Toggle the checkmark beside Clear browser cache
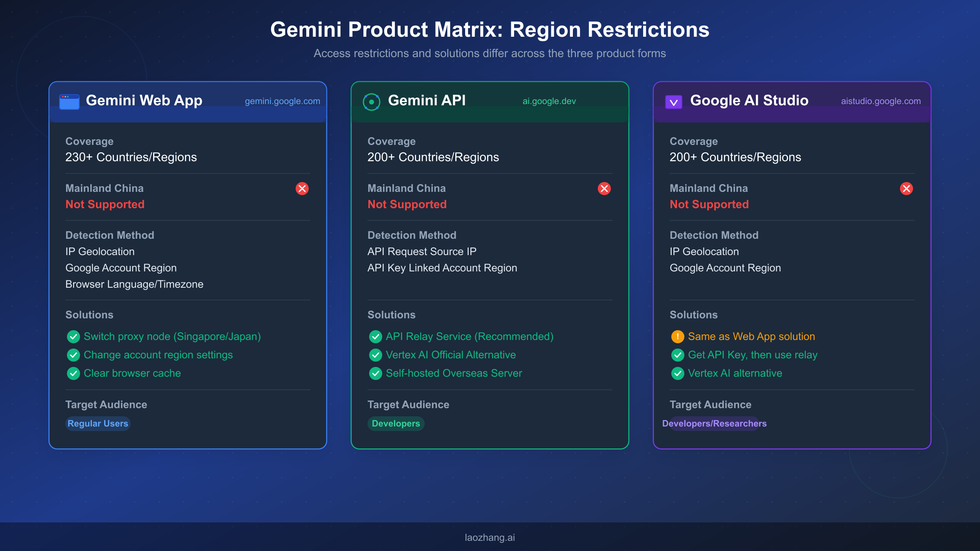980x551 pixels. pos(73,373)
